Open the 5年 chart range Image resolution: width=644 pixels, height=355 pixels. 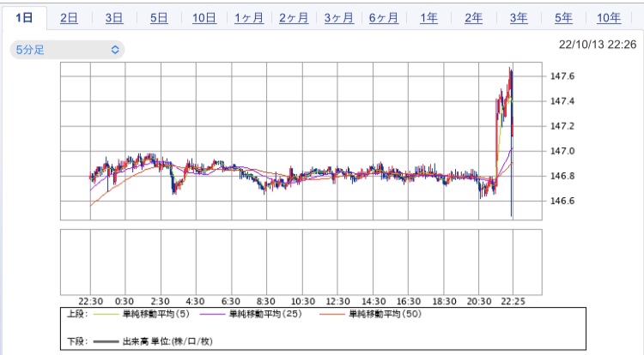pyautogui.click(x=563, y=18)
